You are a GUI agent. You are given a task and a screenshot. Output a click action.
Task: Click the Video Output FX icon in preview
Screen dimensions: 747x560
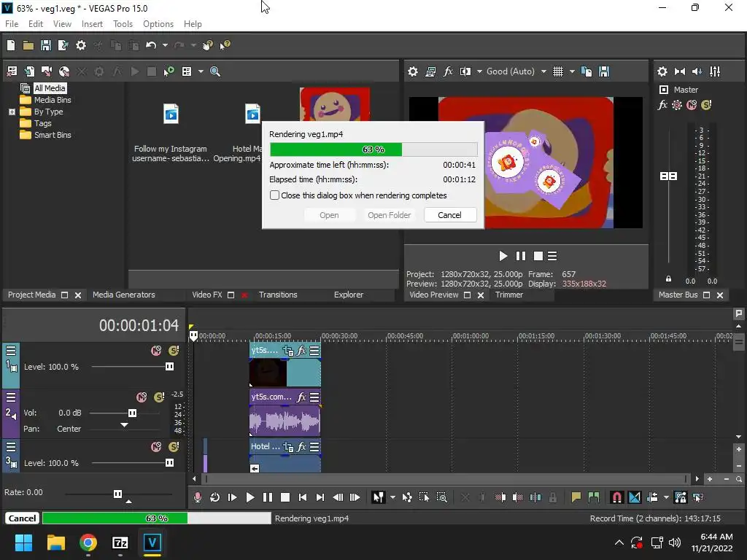click(448, 71)
